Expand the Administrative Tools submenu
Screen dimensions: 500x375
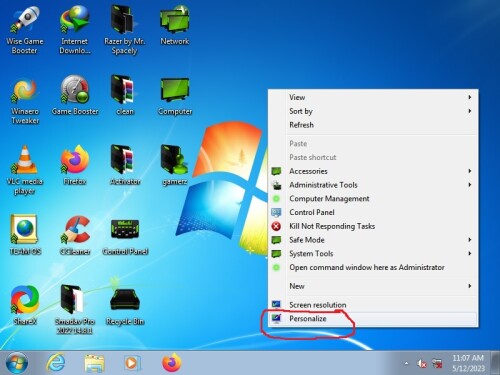coord(373,185)
